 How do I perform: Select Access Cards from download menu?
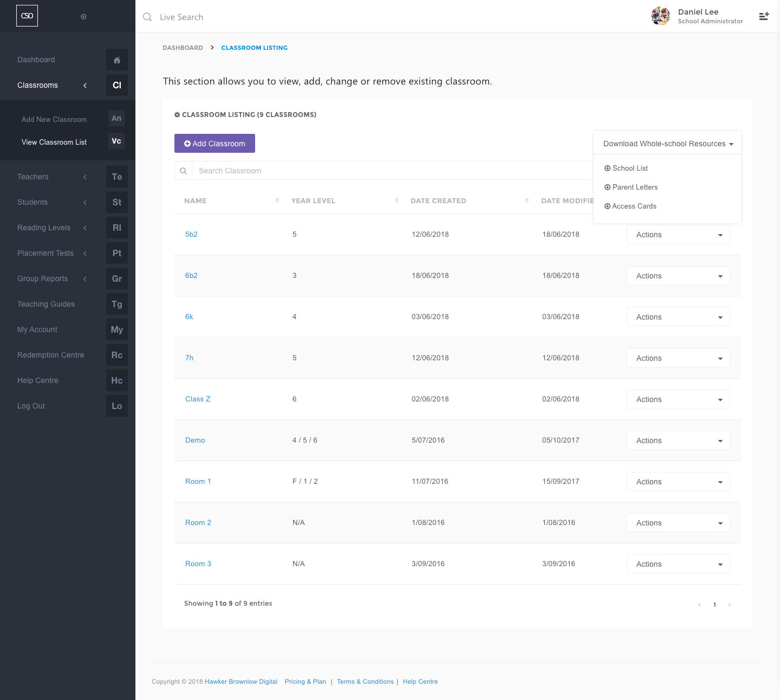tap(634, 206)
